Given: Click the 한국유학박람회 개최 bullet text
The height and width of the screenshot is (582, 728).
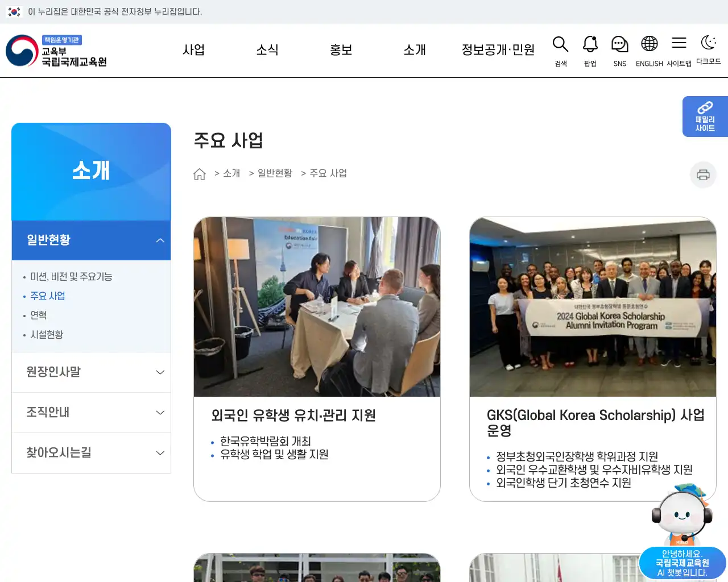Looking at the screenshot, I should coord(266,441).
